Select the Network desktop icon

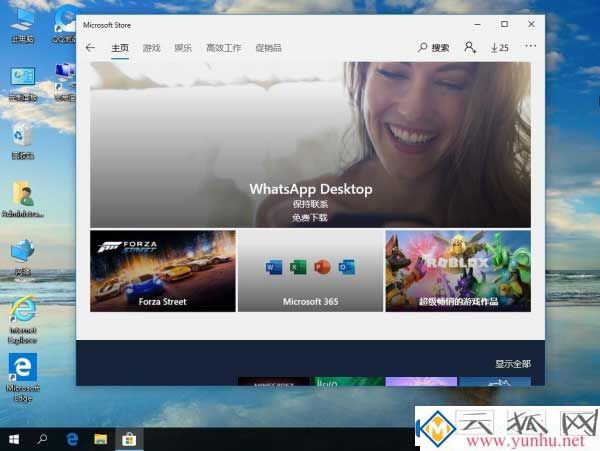click(x=23, y=257)
